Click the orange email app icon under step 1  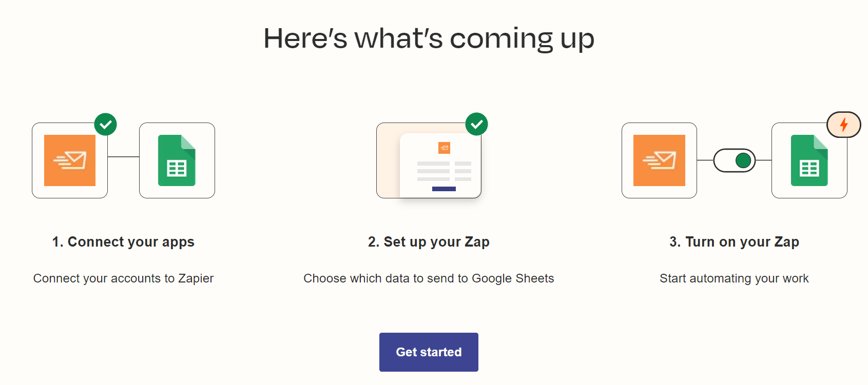pos(70,160)
